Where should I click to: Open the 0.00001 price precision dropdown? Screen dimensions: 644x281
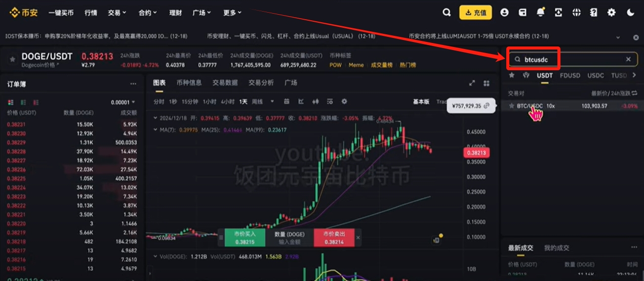click(124, 102)
